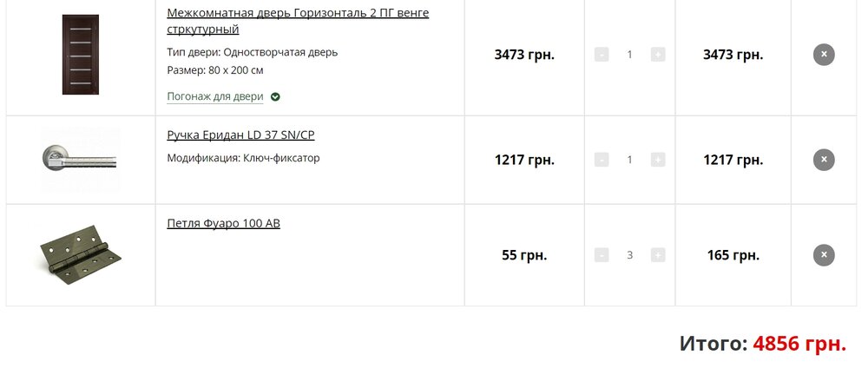Screen dimensions: 868x368
Task: Expand the Погонаж для двери section
Action: (x=214, y=96)
